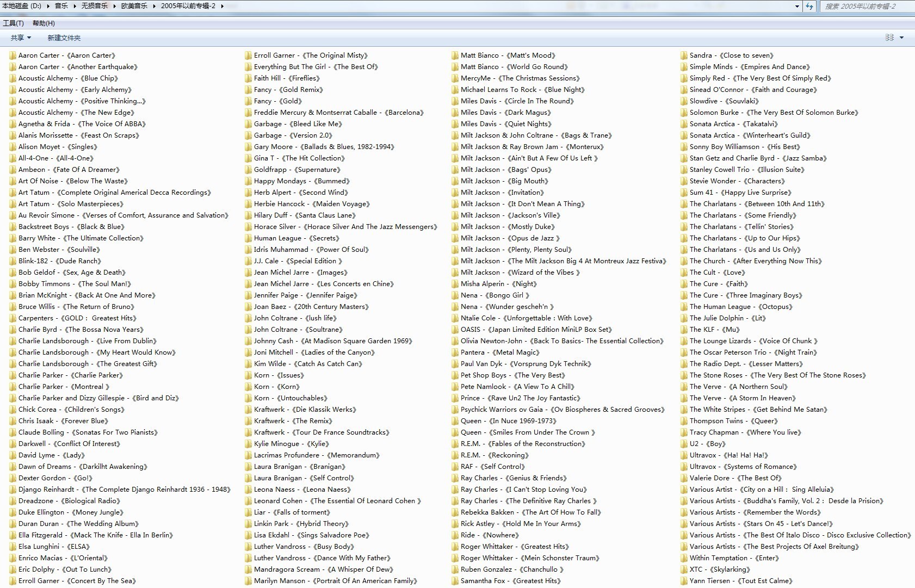The image size is (915, 588).
Task: Click folder icon of Linkin Park - Hybrid Theory
Action: point(248,524)
